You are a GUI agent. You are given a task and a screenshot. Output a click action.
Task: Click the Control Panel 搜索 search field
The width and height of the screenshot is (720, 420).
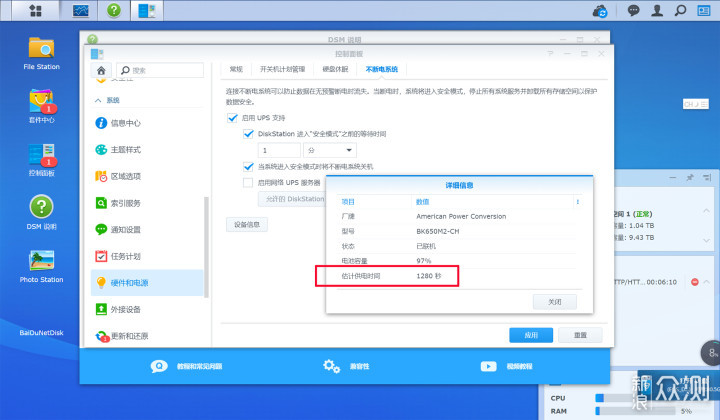click(160, 70)
